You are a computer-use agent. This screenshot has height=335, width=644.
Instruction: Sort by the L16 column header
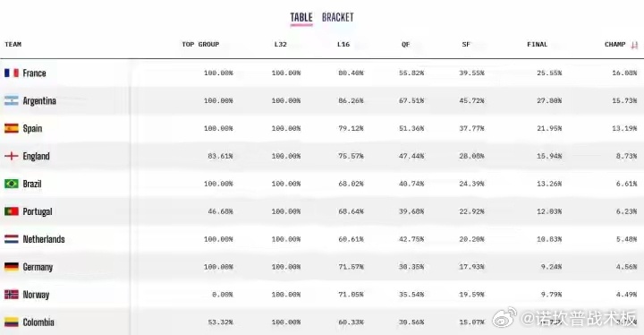(343, 45)
